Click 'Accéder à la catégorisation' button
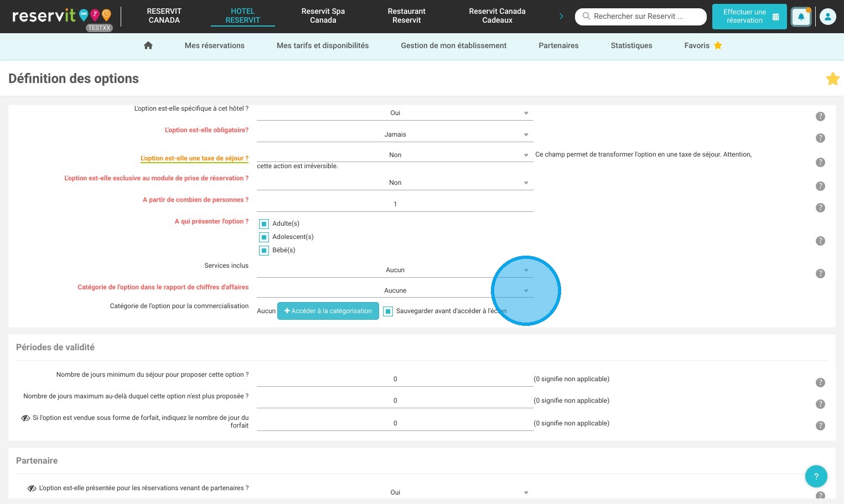The width and height of the screenshot is (844, 504). (x=328, y=311)
